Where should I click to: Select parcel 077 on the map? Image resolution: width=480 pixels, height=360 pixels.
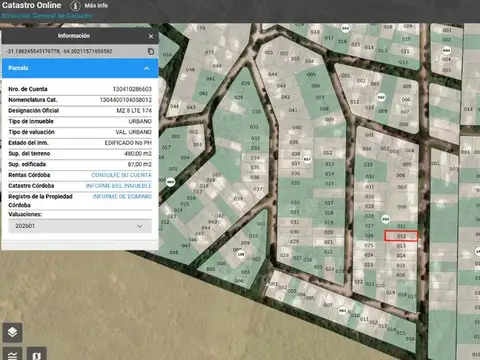tap(209, 52)
